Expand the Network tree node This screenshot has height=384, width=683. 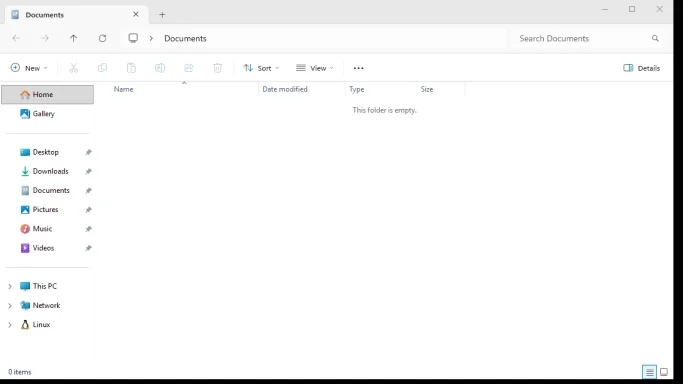point(10,306)
